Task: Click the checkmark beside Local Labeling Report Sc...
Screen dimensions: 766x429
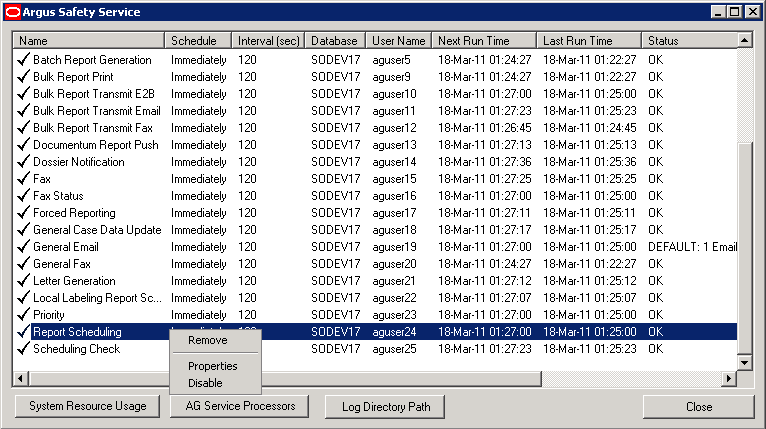Action: coord(23,298)
